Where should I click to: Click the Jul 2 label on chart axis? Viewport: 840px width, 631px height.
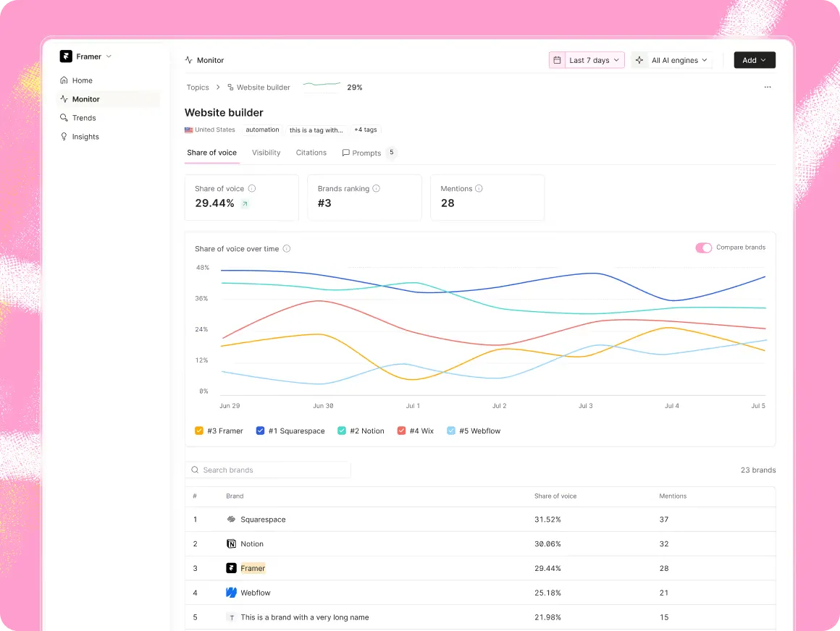pos(499,406)
